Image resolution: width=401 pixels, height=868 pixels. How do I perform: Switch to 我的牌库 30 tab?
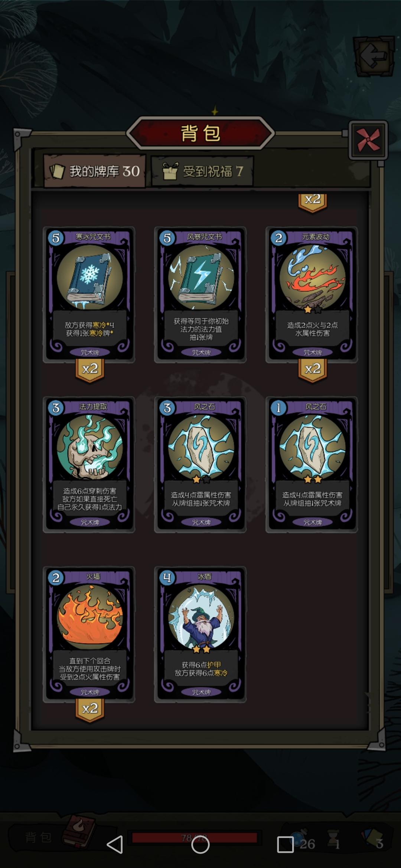[x=95, y=171]
